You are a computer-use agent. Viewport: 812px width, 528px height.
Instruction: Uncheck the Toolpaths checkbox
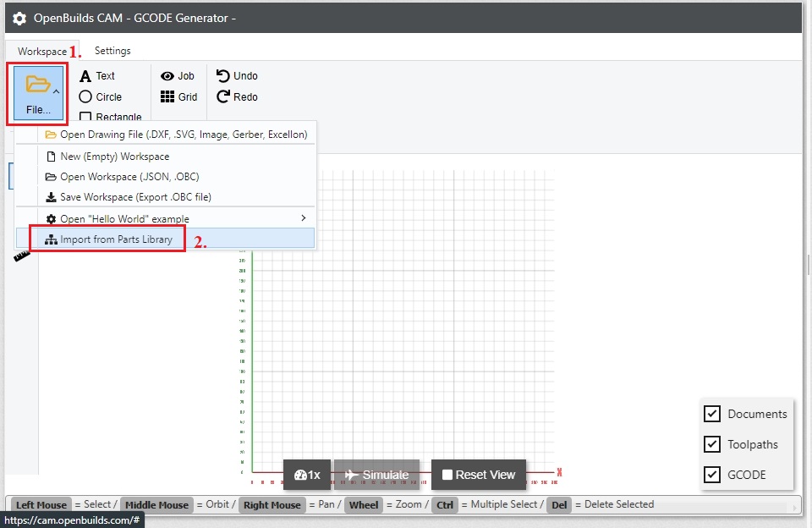712,444
